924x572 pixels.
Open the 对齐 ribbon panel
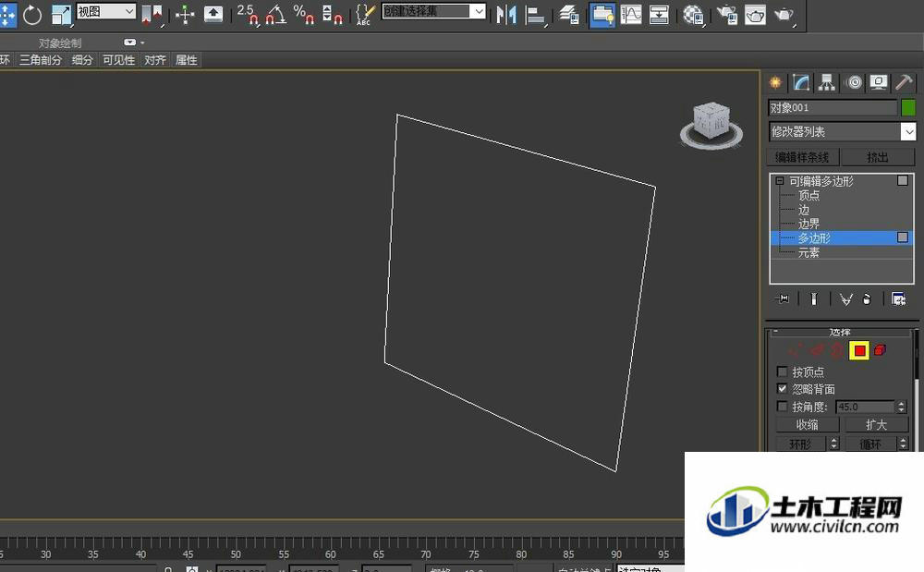[155, 60]
